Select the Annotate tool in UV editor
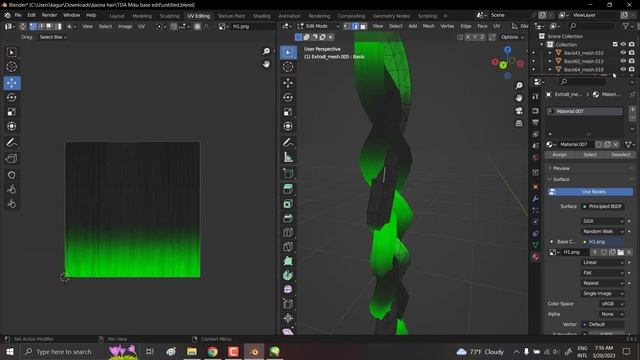 [11, 142]
